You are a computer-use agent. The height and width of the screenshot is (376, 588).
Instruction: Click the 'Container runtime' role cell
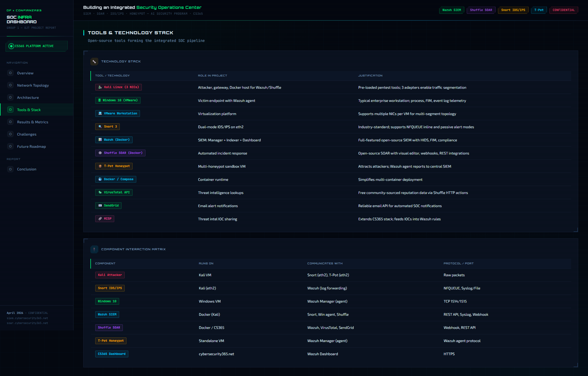213,180
